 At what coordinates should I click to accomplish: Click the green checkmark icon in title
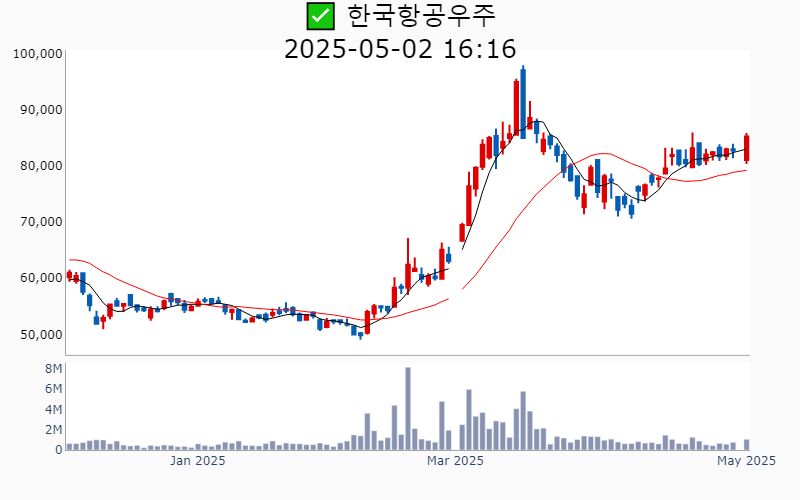[x=320, y=16]
